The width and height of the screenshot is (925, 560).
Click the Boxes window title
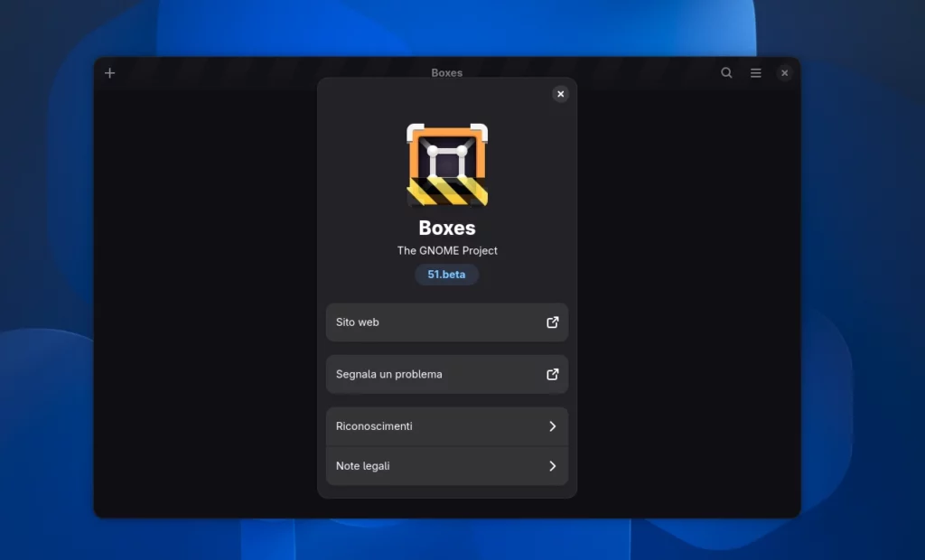(446, 73)
